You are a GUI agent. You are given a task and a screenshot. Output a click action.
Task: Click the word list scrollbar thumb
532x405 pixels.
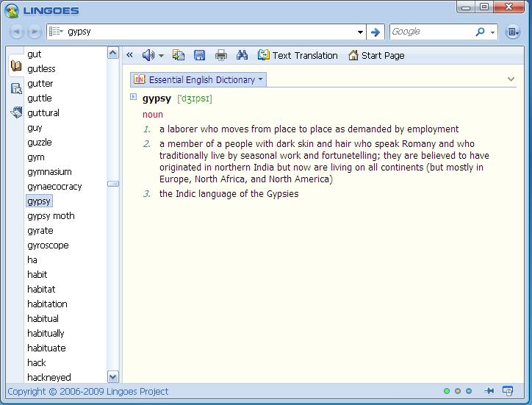[x=113, y=184]
